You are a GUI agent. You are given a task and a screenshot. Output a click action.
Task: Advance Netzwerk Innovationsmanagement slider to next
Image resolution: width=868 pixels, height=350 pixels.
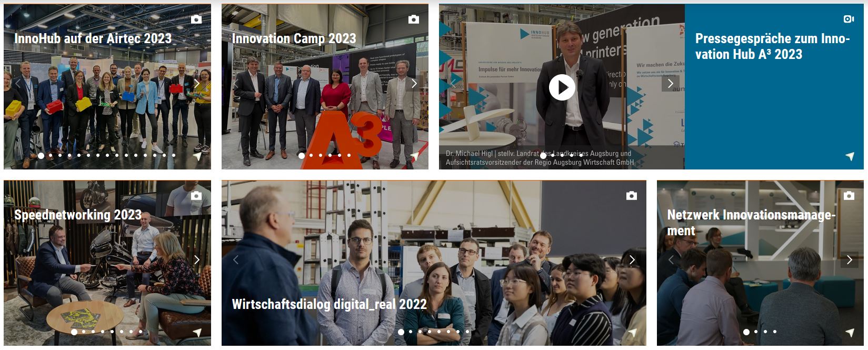[849, 259]
